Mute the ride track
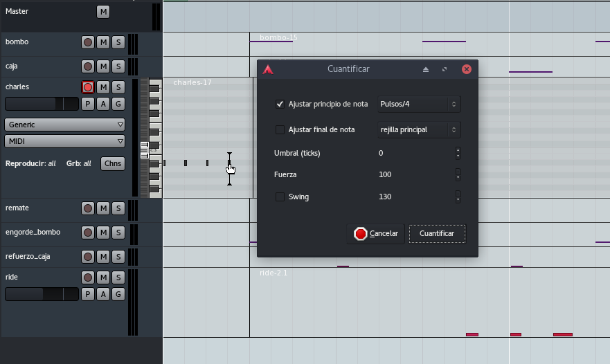 point(103,277)
